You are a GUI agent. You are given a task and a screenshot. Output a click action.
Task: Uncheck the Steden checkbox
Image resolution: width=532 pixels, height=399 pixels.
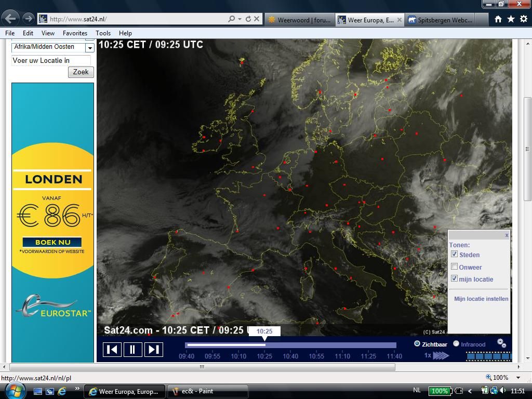(454, 254)
